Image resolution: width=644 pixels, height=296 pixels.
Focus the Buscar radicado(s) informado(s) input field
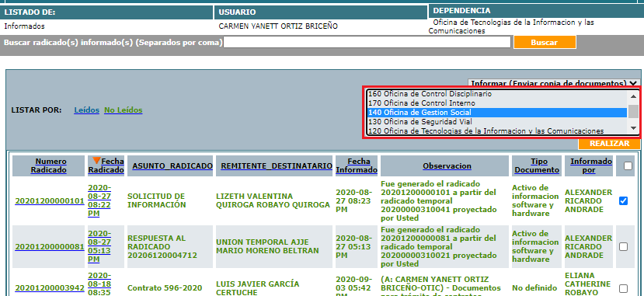(x=367, y=42)
